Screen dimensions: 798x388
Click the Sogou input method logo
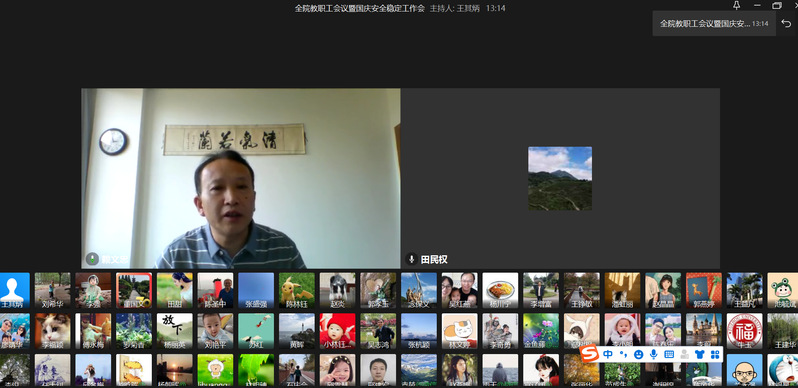tap(589, 354)
